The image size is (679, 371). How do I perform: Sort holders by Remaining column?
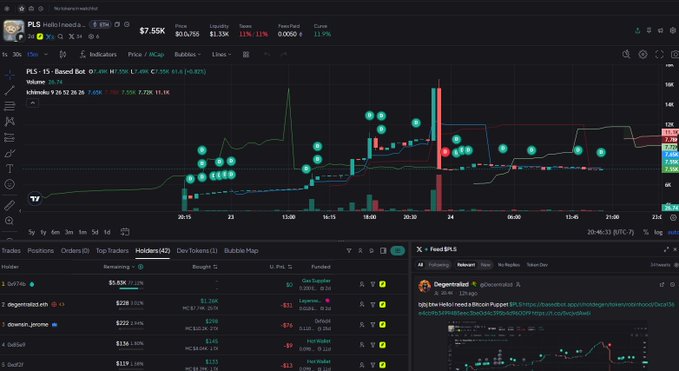coord(120,267)
